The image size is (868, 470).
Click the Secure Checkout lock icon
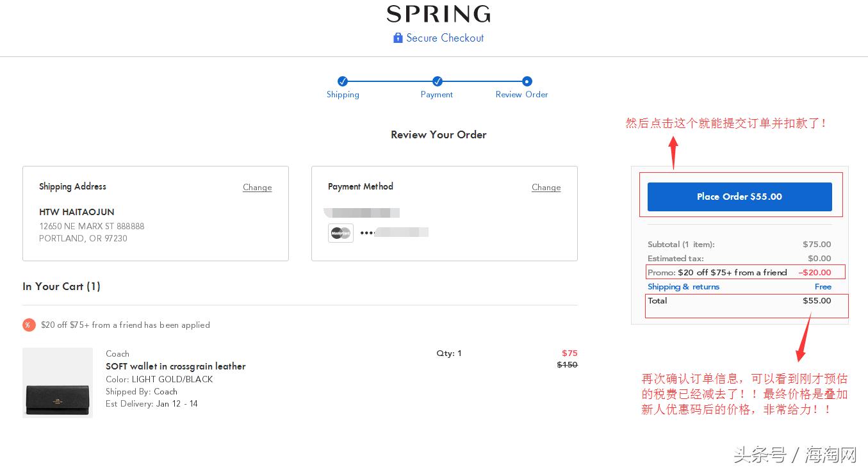(398, 38)
